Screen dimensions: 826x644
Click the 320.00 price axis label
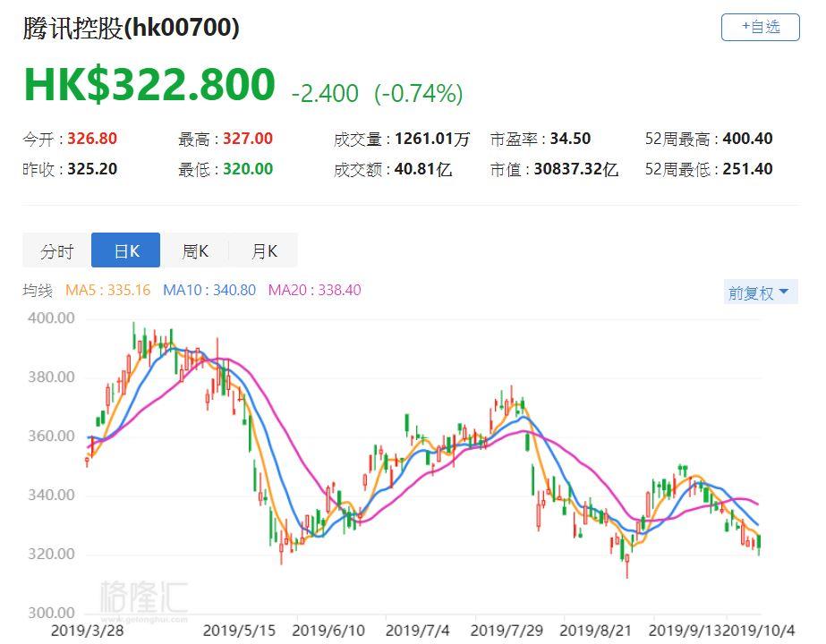coord(51,554)
